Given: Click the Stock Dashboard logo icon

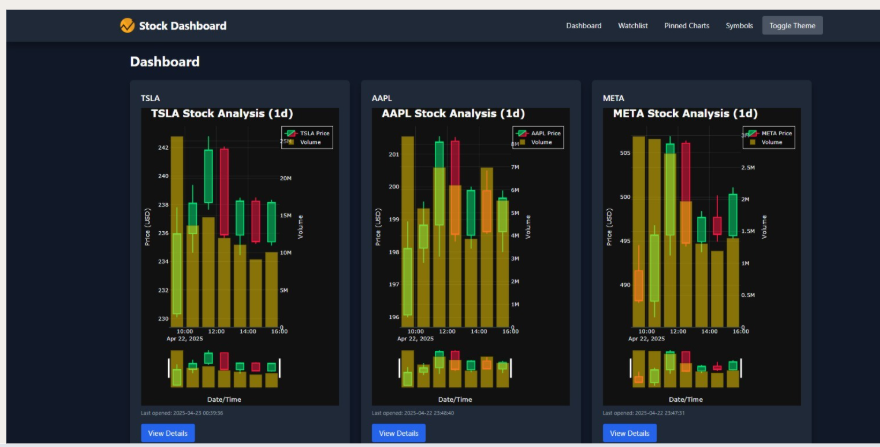Looking at the screenshot, I should (127, 25).
